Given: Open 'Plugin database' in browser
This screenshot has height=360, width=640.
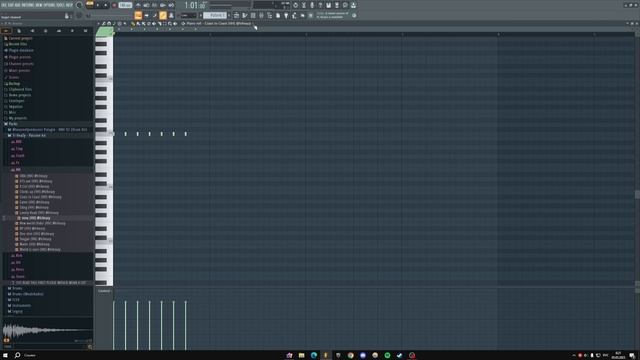Looking at the screenshot, I should (x=21, y=50).
